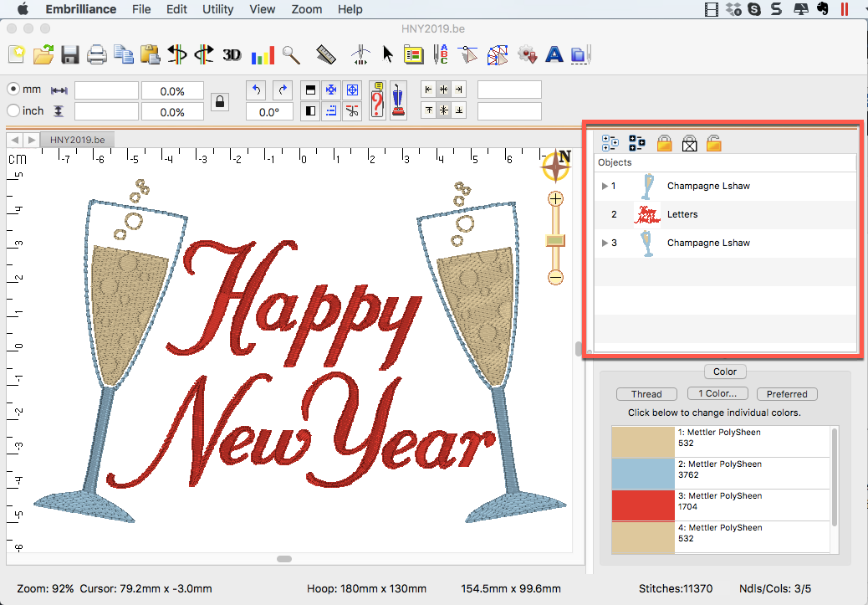Click the red Mettler PolySheen 1704 swatch

click(642, 505)
